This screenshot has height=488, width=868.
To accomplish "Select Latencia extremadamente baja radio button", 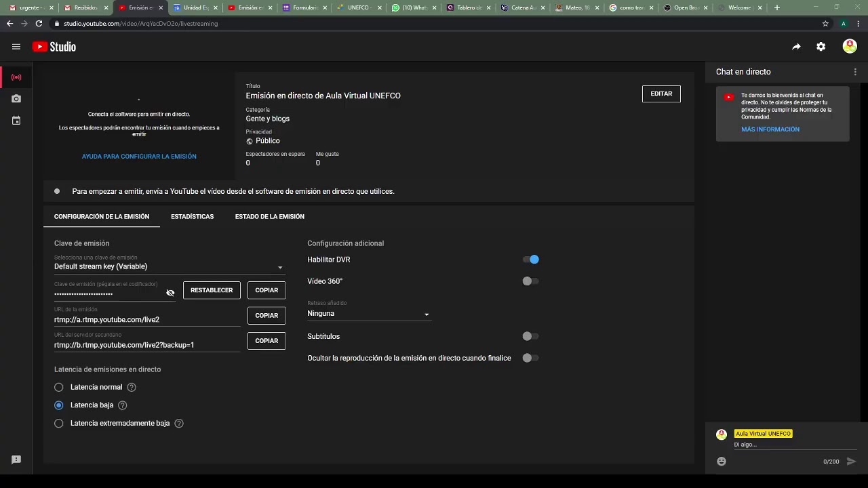I will [x=59, y=424].
